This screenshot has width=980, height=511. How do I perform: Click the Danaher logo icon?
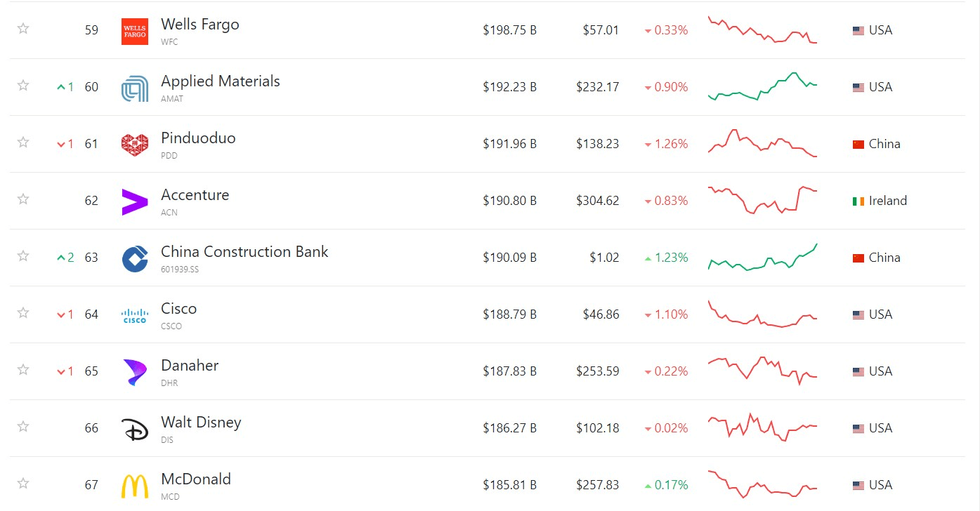pyautogui.click(x=135, y=372)
